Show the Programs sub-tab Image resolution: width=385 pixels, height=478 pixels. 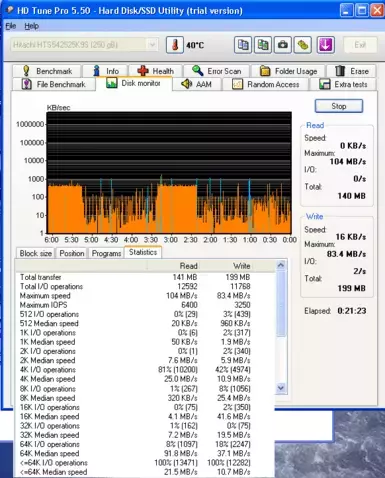tap(106, 253)
